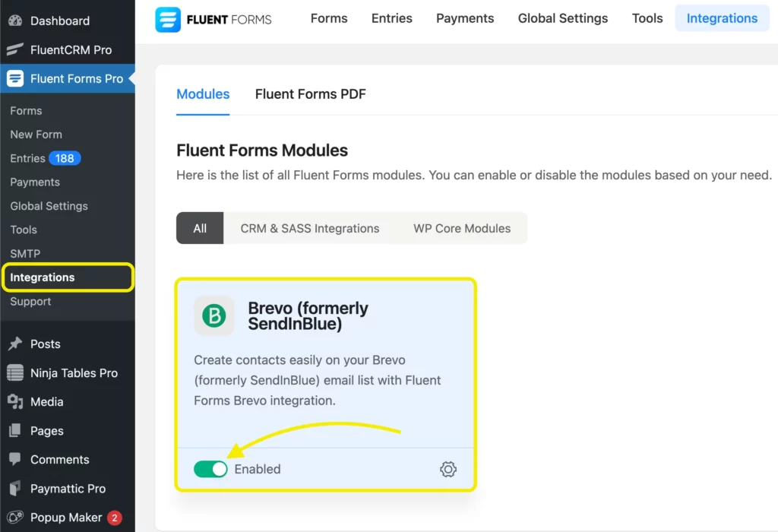This screenshot has height=532, width=778.
Task: Open FluentCRM Pro menu label
Action: (x=71, y=49)
